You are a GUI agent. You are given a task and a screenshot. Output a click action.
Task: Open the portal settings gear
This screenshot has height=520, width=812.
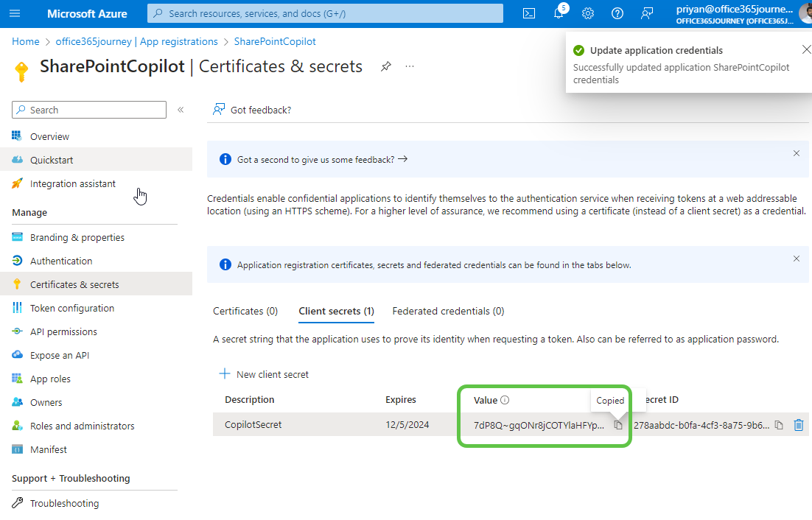pos(587,13)
